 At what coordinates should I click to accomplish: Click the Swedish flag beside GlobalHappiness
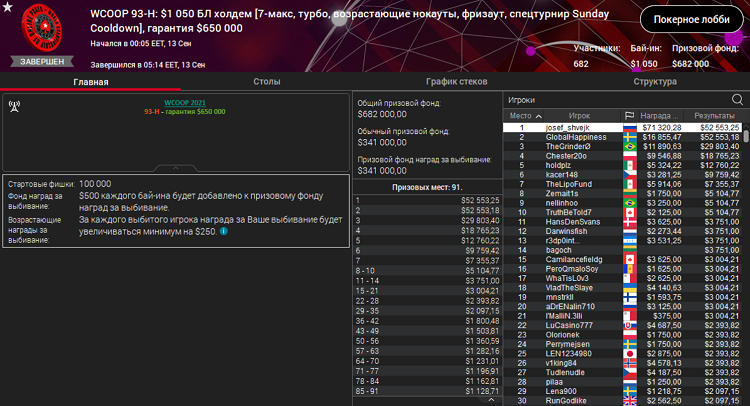629,137
